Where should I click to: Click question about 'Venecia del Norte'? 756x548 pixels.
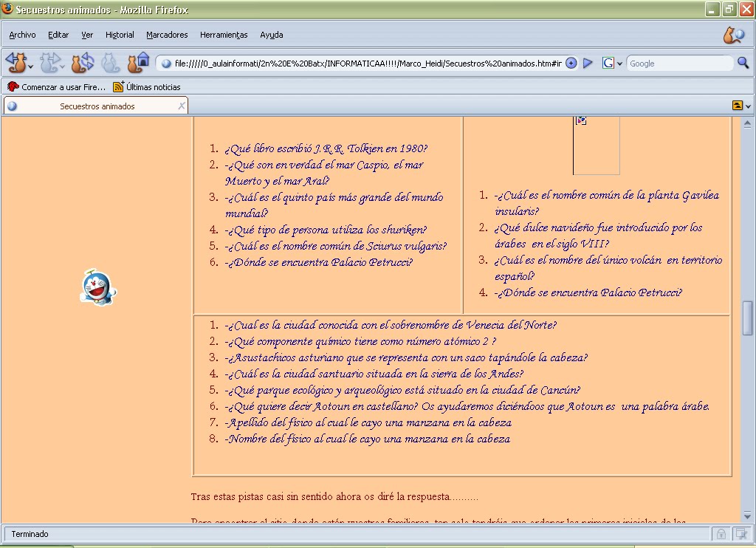391,325
